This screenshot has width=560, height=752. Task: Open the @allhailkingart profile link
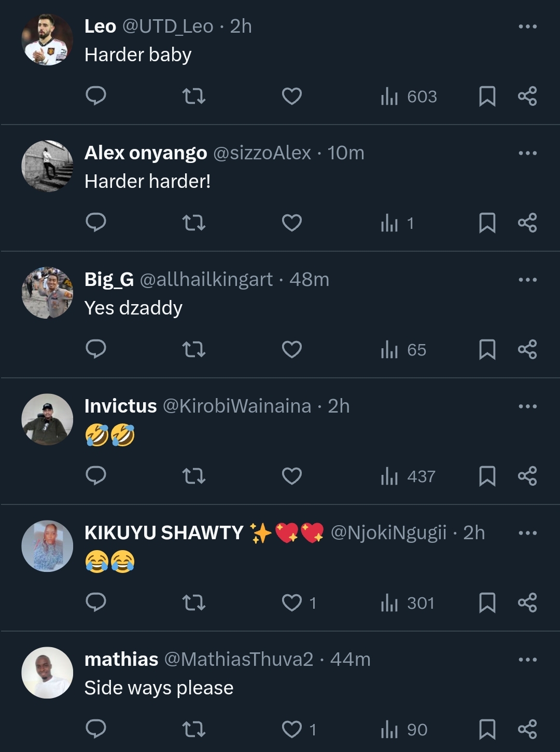pos(206,280)
